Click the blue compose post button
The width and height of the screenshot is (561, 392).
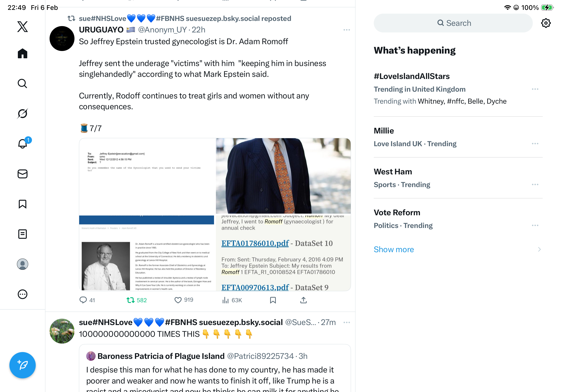coord(23,365)
